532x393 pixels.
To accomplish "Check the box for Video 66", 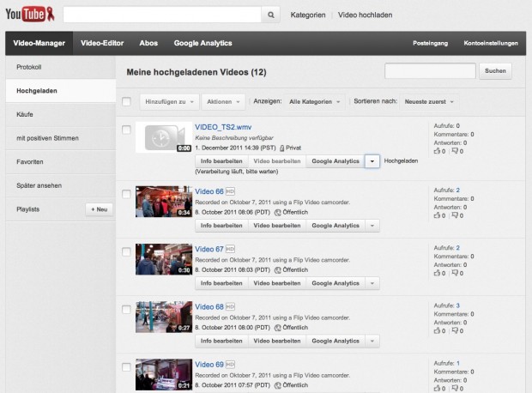I will click(126, 194).
